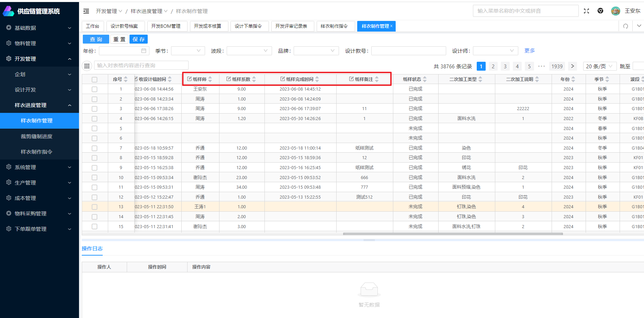644x318 pixels.
Task: Expand the 基础数据 sidebar menu
Action: [39, 28]
